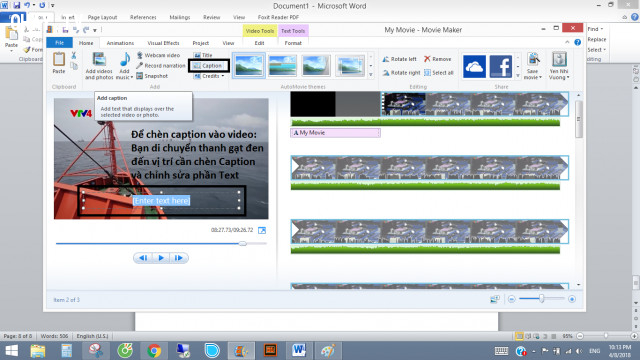Click the Caption button
Viewport: 640px width, 360px height.
(x=209, y=66)
